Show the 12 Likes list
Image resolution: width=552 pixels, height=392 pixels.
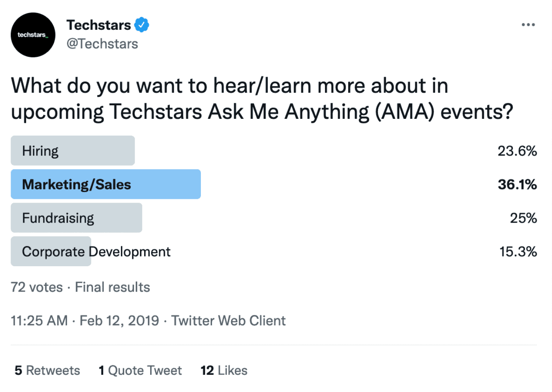pyautogui.click(x=224, y=370)
